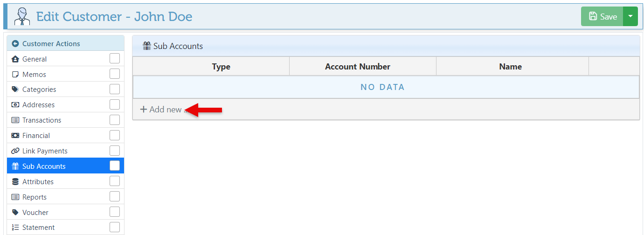Check the box beside Voucher
Image resolution: width=644 pixels, height=235 pixels.
tap(115, 212)
